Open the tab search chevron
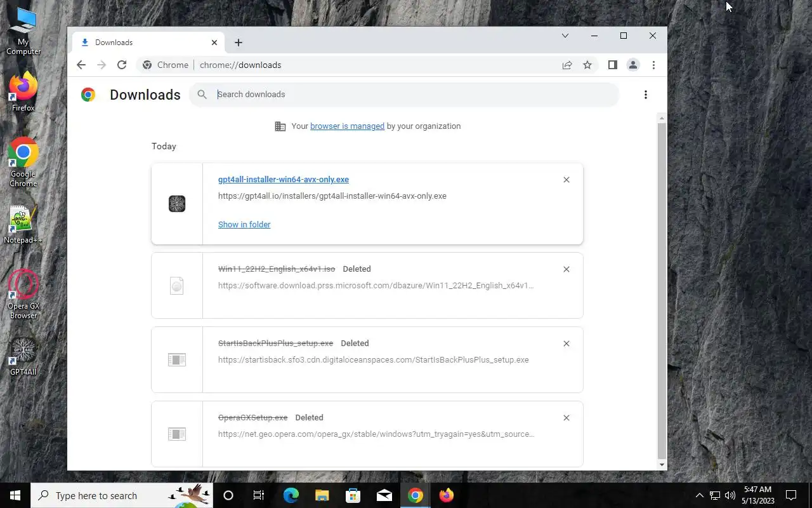812x508 pixels. [x=565, y=36]
